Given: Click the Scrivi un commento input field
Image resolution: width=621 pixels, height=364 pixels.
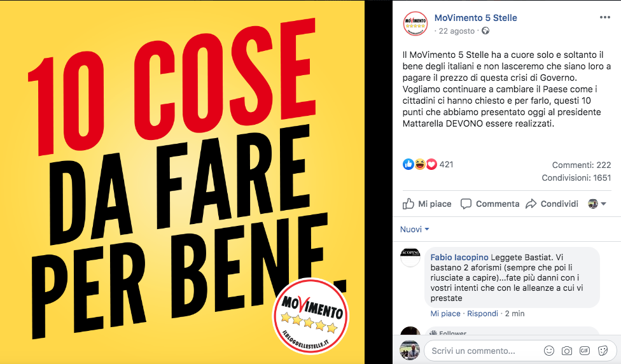Looking at the screenshot, I should click(483, 351).
